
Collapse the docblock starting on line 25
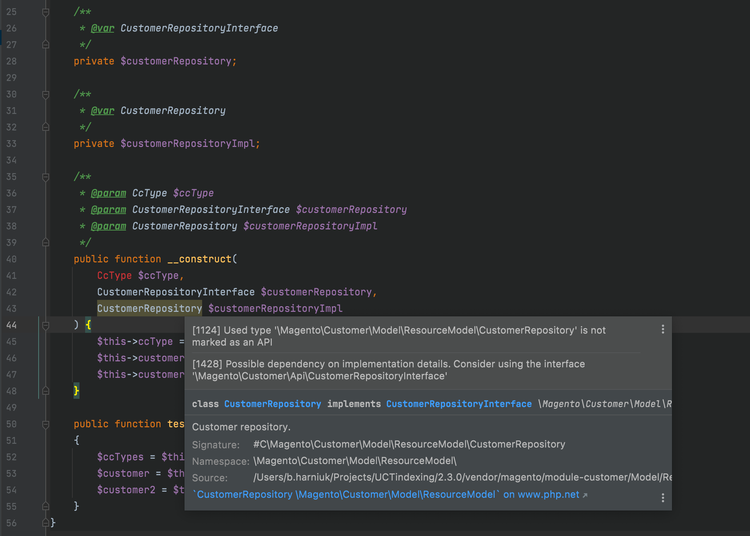(x=46, y=12)
